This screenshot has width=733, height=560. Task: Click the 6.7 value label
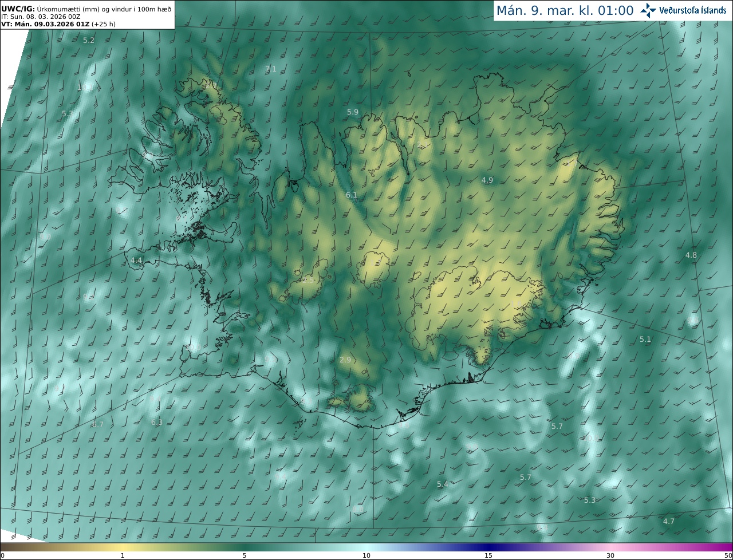click(98, 425)
